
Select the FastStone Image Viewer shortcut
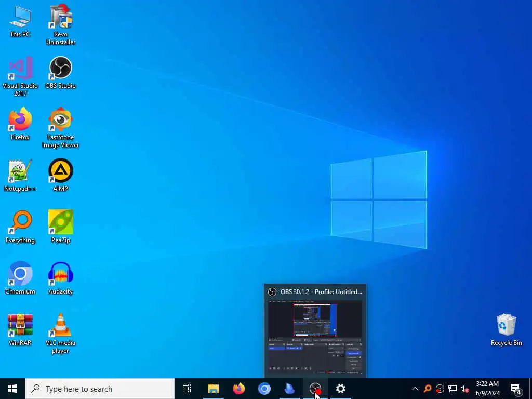[61, 128]
